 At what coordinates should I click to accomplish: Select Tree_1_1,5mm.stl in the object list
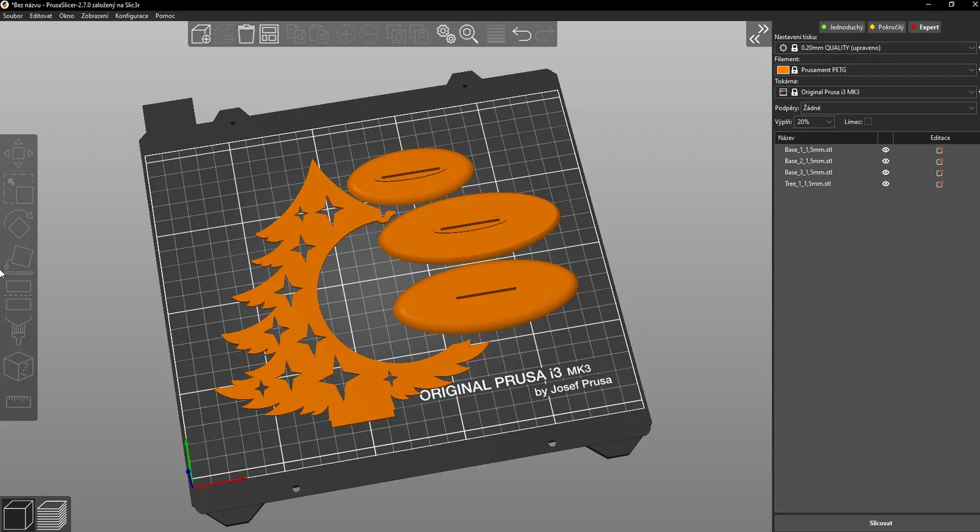point(808,184)
